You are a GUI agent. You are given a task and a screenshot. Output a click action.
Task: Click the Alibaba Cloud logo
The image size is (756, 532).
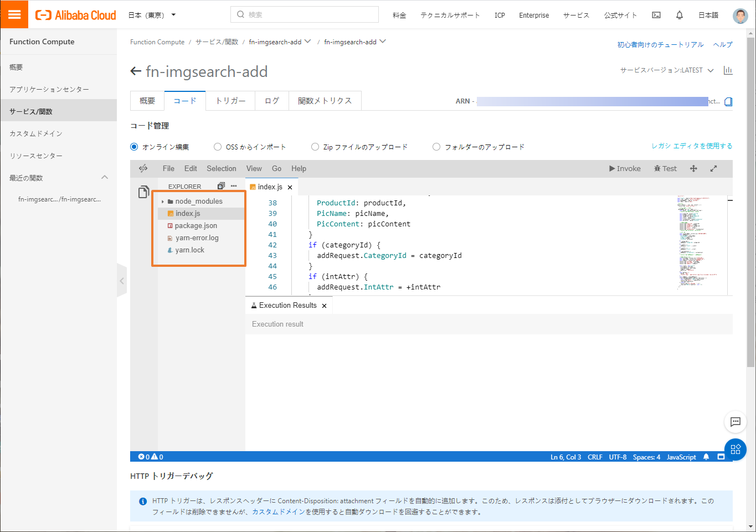click(x=76, y=15)
